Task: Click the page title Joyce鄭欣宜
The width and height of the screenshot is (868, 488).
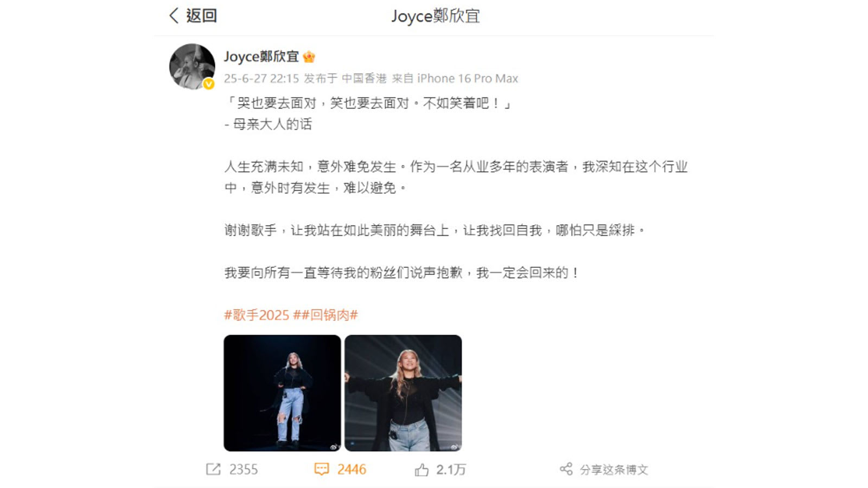Action: click(436, 16)
